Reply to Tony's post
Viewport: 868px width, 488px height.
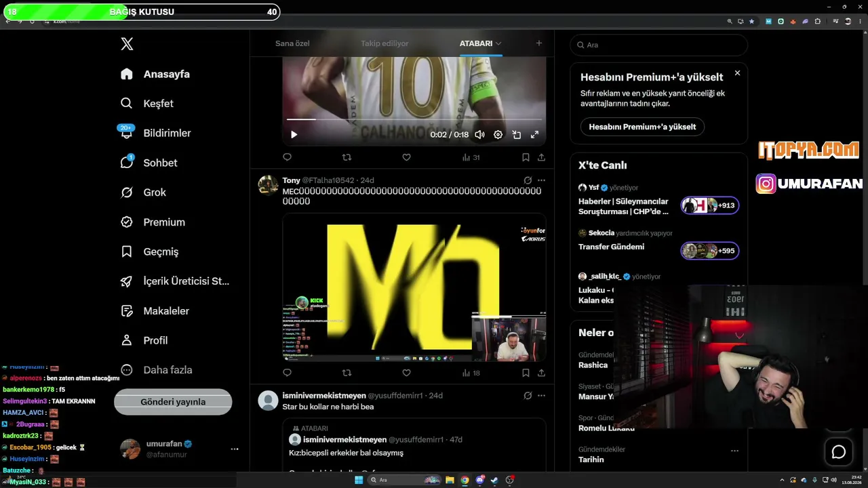287,373
